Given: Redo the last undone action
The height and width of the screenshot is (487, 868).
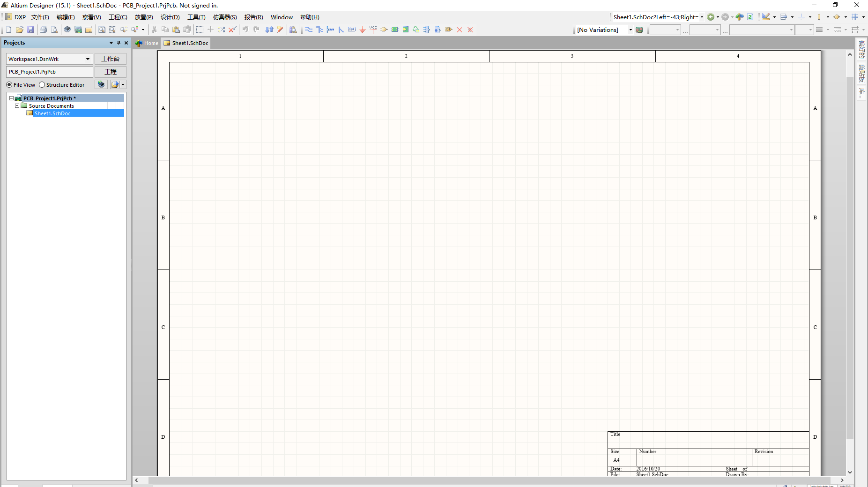Looking at the screenshot, I should pos(256,30).
